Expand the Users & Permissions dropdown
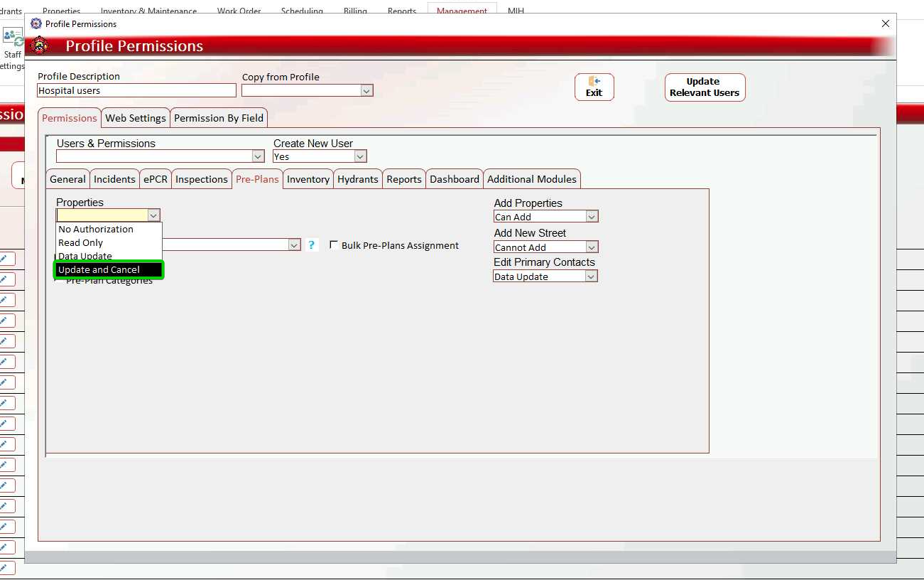 (x=258, y=156)
